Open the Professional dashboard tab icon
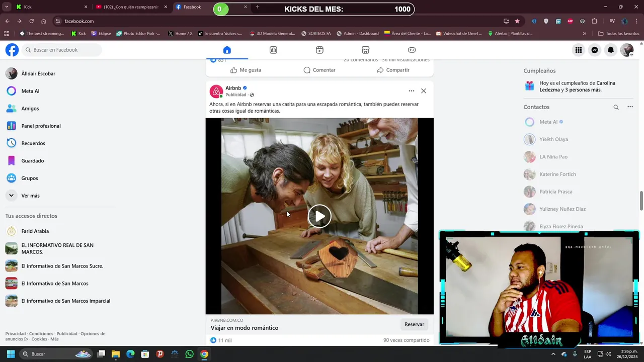This screenshot has width=644, height=362. click(273, 50)
